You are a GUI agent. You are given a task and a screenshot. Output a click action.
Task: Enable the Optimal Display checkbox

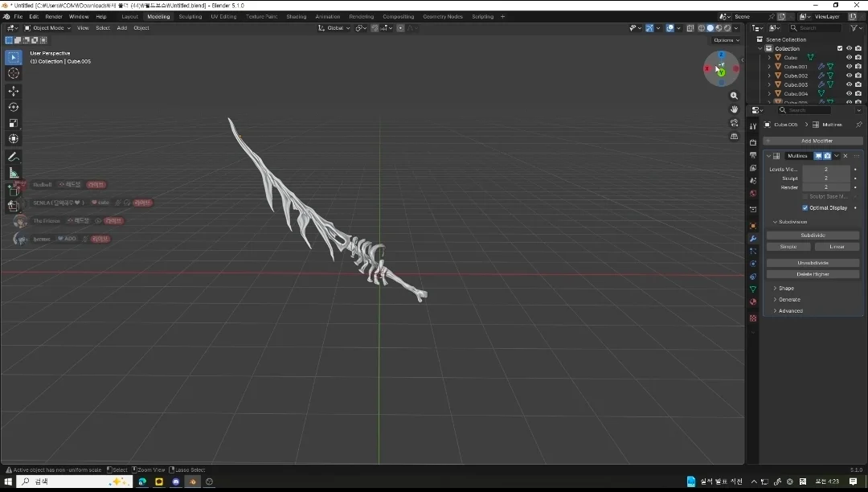point(805,208)
